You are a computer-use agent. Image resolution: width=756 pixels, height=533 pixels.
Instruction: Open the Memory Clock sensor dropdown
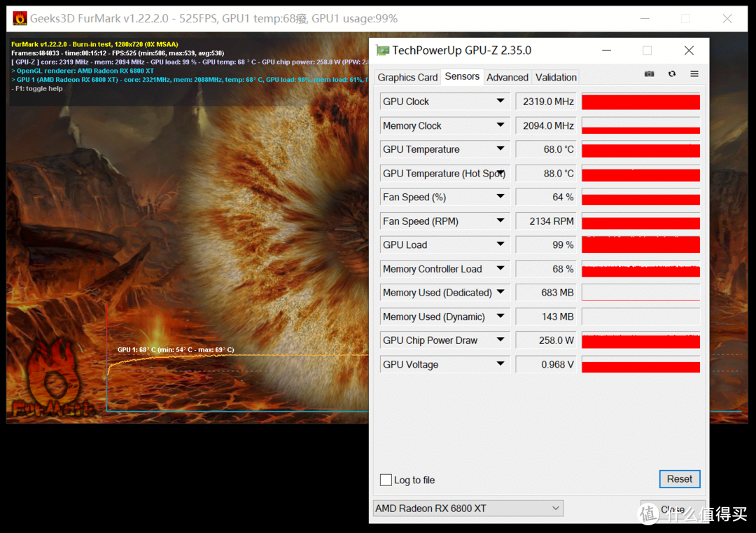click(x=500, y=125)
